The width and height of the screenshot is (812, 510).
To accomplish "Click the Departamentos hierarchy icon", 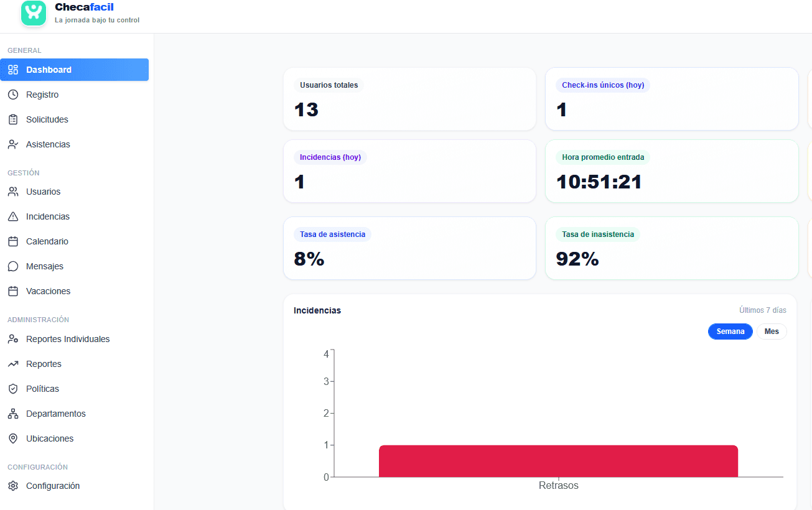I will coord(13,414).
